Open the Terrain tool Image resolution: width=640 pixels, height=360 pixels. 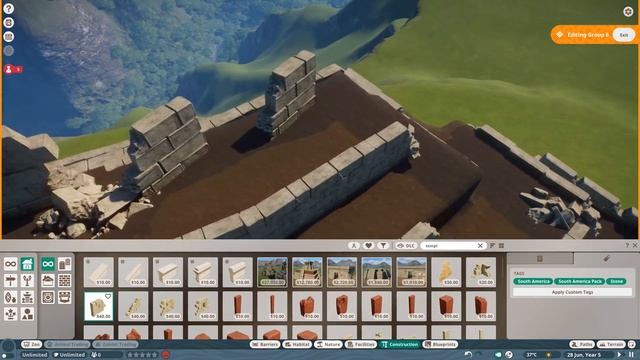611,344
